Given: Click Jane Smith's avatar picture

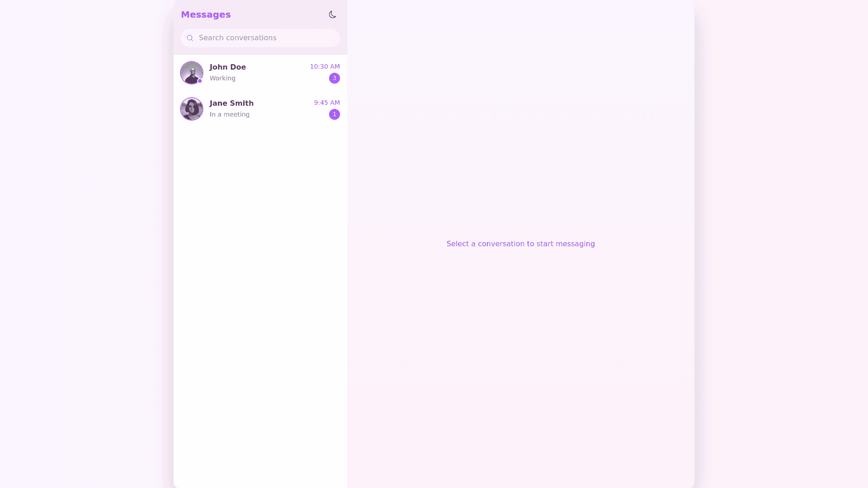Looking at the screenshot, I should 191,108.
